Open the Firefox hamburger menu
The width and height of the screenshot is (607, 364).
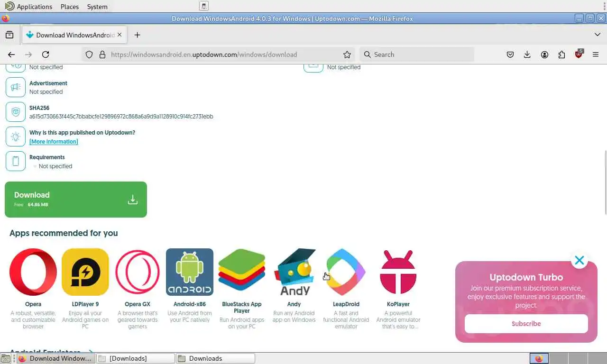pos(596,55)
